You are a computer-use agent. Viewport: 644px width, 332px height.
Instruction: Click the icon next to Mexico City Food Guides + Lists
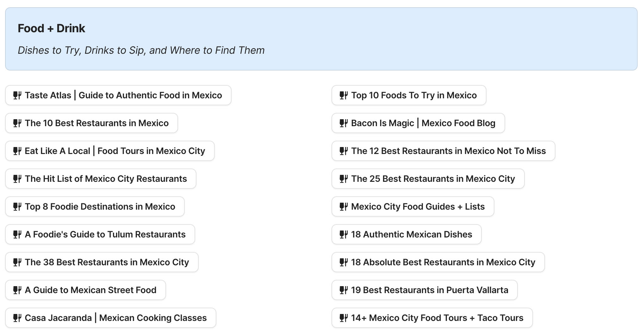coord(344,206)
